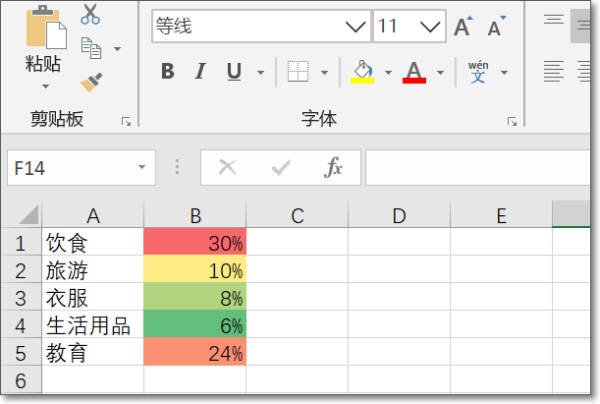Select column B header

coord(195,216)
